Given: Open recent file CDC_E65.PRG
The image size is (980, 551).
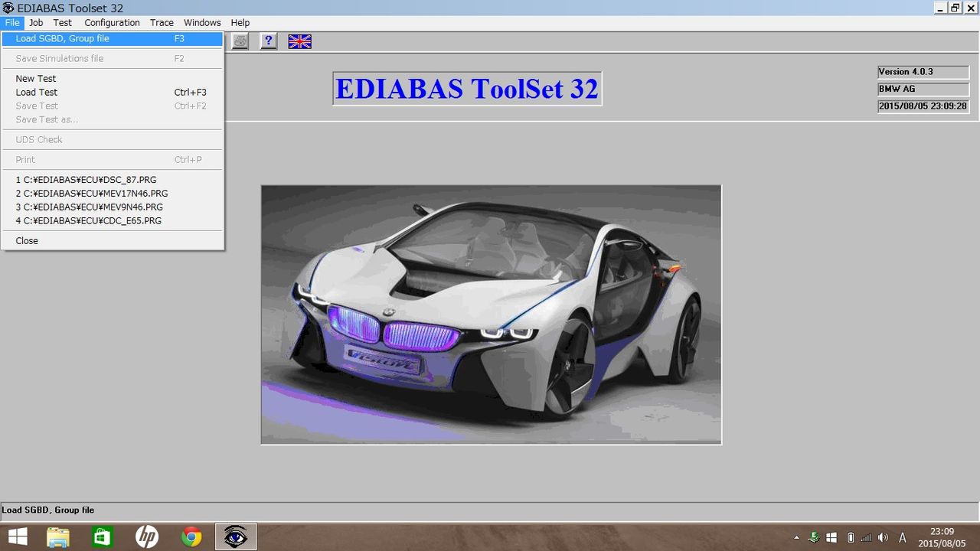Looking at the screenshot, I should [113, 220].
